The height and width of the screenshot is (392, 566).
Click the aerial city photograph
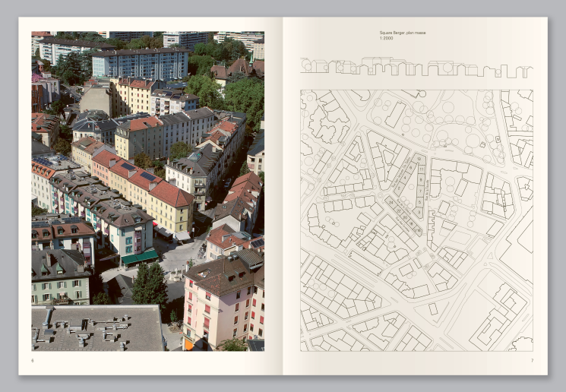(147, 190)
